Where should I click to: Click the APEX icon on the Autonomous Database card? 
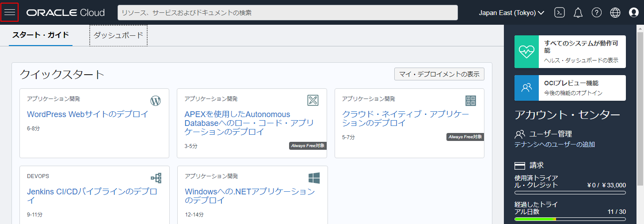point(313,100)
